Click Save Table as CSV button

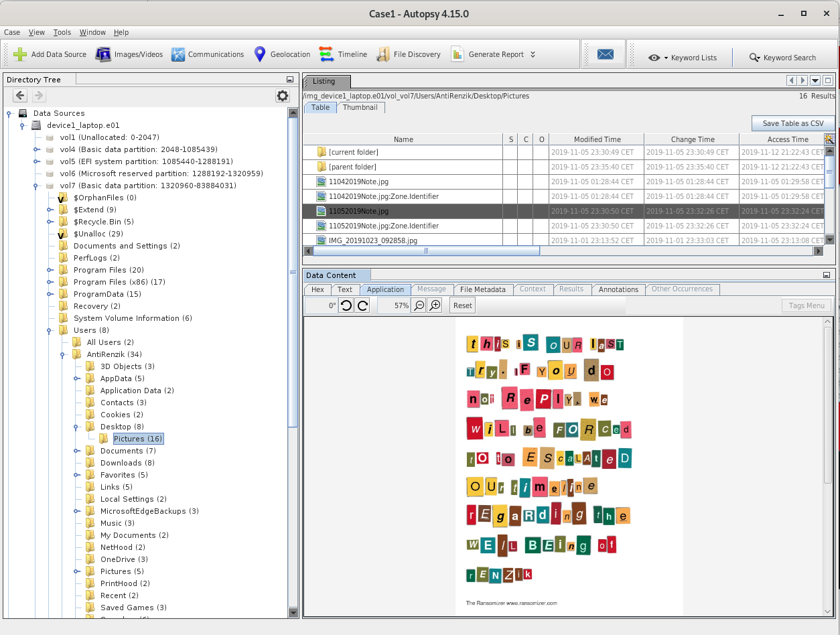(x=793, y=123)
